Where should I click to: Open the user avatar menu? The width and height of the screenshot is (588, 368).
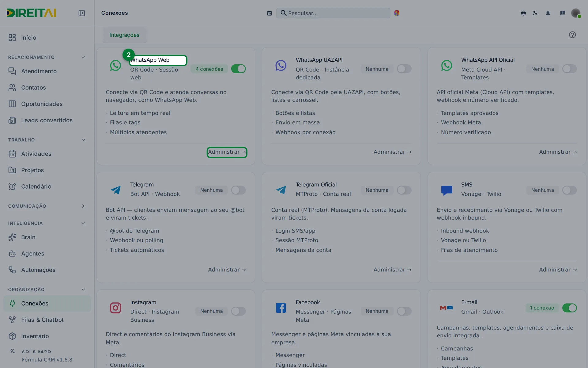pos(576,13)
